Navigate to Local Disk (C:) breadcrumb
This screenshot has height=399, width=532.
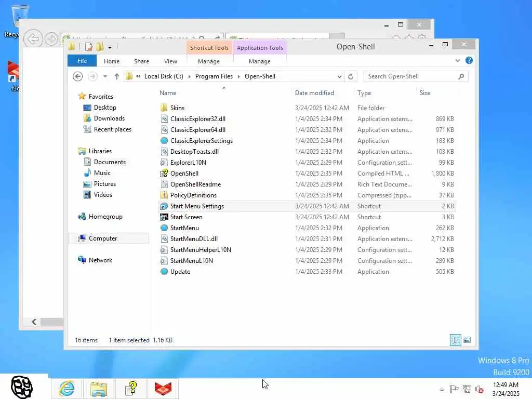click(x=164, y=76)
